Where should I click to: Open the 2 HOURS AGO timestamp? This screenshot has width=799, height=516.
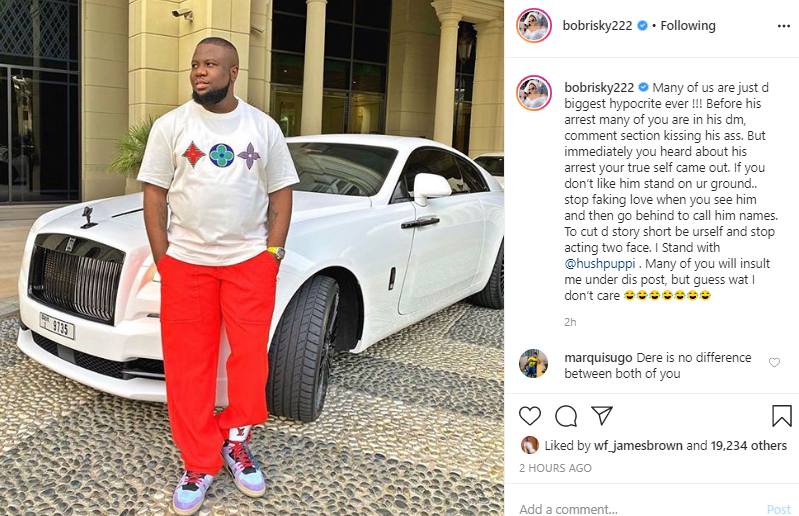pyautogui.click(x=555, y=468)
